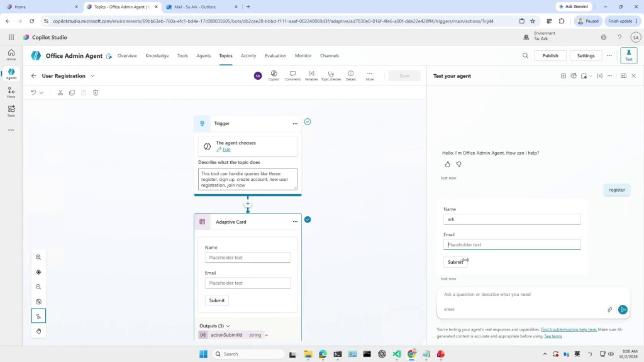Open the Home page in left sidebar
Viewport: 644px width, 362px height.
tap(11, 55)
